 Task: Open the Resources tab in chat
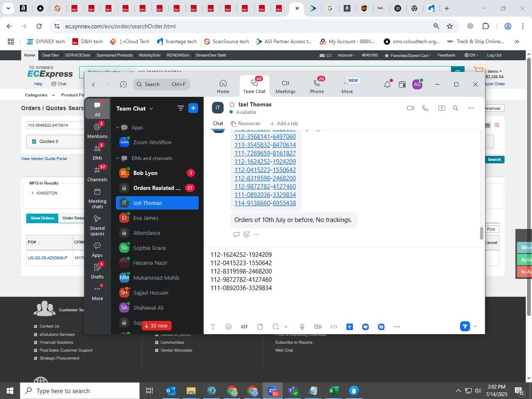[x=246, y=123]
